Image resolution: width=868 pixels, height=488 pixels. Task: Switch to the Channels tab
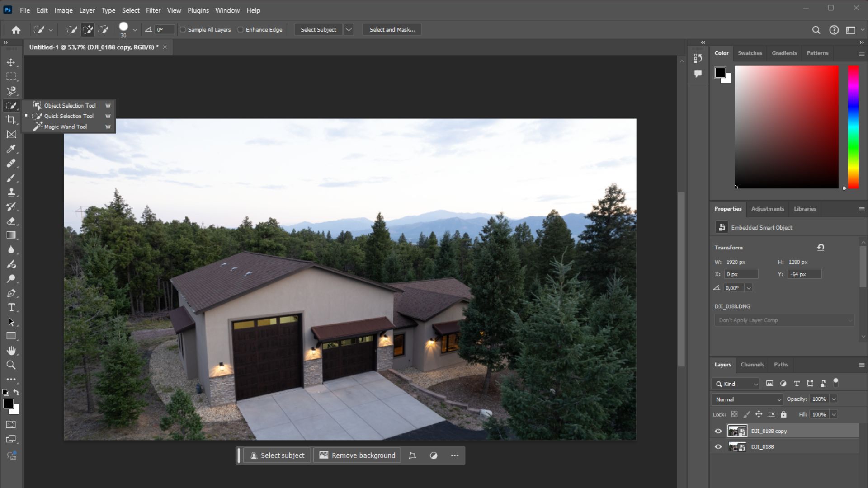(752, 365)
